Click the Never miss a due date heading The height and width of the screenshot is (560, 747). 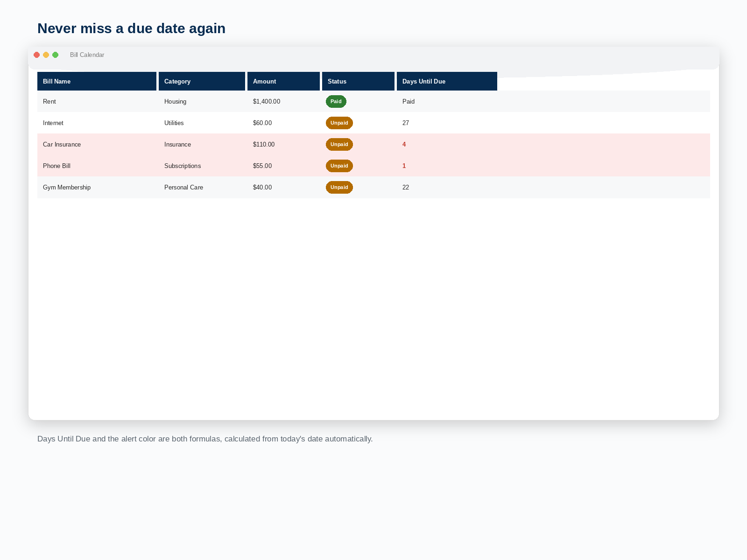click(132, 28)
